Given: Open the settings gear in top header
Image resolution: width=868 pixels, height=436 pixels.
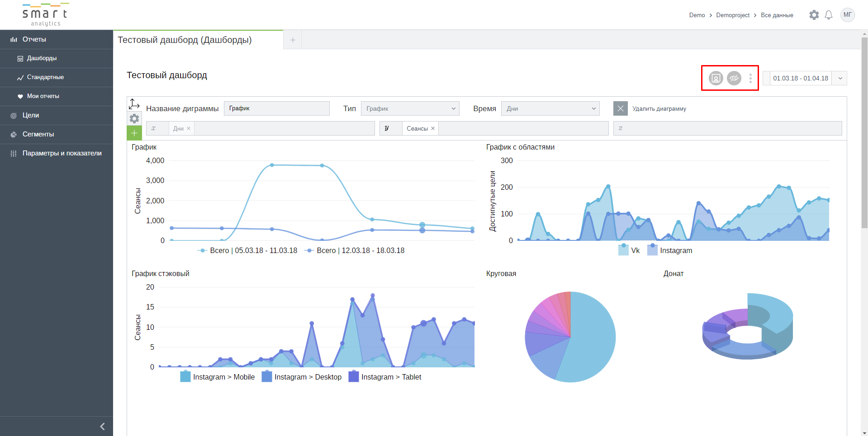Looking at the screenshot, I should 814,15.
